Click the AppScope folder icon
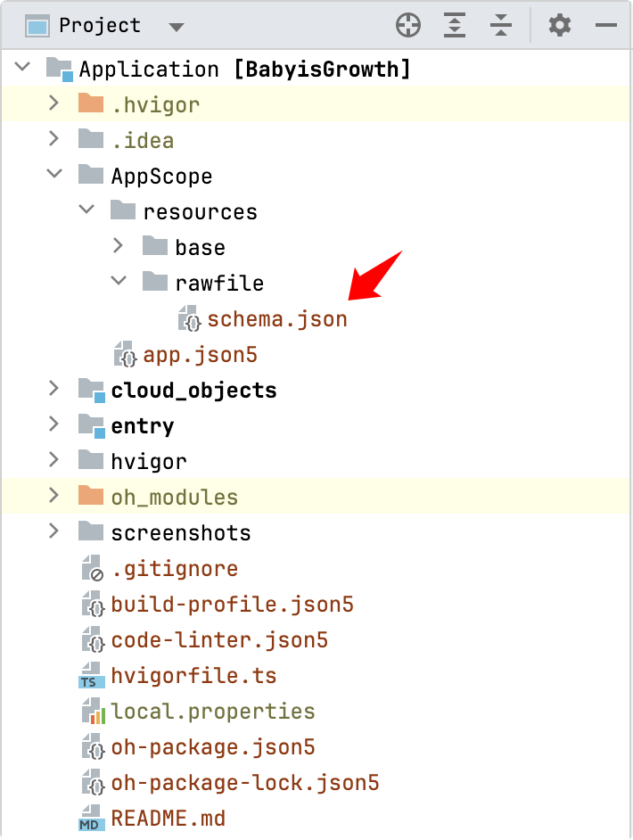The height and width of the screenshot is (840, 633). [x=91, y=174]
